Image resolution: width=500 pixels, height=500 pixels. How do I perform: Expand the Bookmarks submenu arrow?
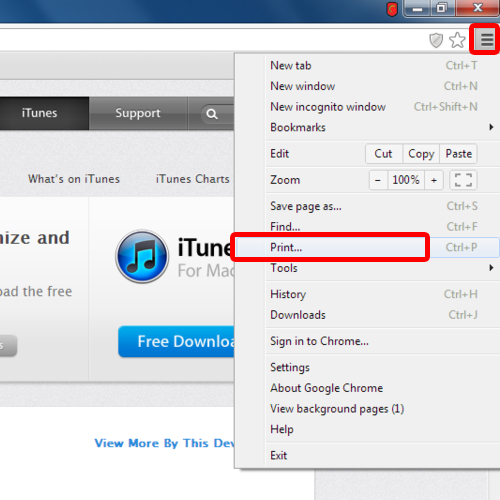(x=491, y=127)
